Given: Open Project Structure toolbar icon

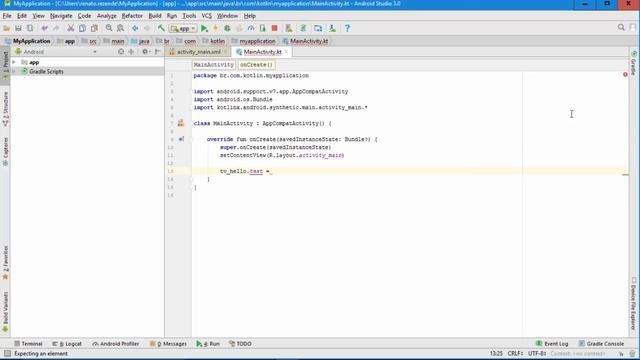Looking at the screenshot, I should (x=318, y=28).
